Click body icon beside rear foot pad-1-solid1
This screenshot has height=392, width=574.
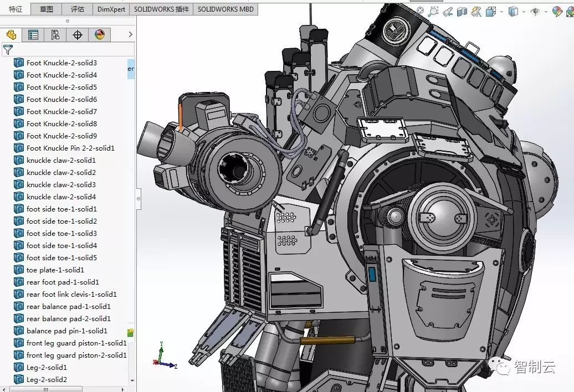pyautogui.click(x=19, y=282)
